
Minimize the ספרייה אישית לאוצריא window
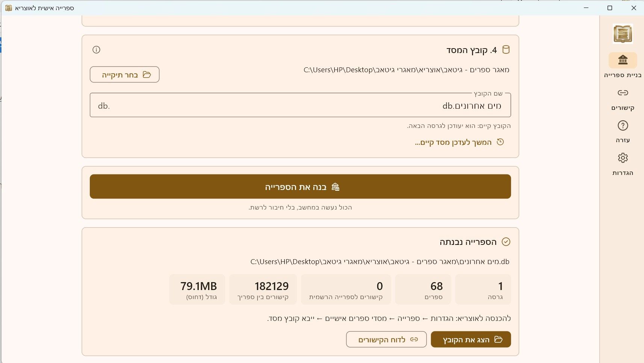[586, 8]
